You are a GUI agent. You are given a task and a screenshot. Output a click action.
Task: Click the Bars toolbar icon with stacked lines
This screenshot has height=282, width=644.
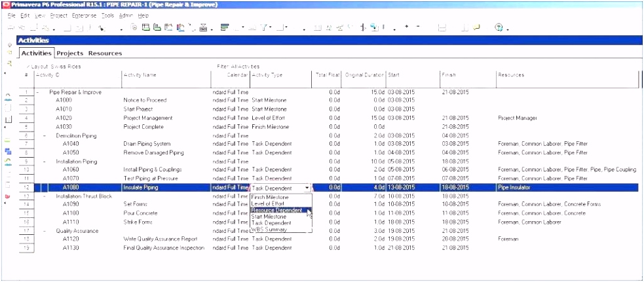coord(225,27)
